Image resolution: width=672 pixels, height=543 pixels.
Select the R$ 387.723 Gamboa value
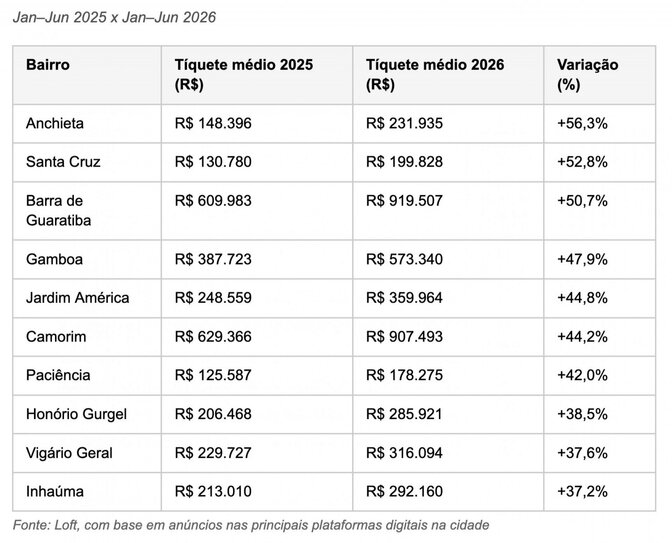[213, 259]
